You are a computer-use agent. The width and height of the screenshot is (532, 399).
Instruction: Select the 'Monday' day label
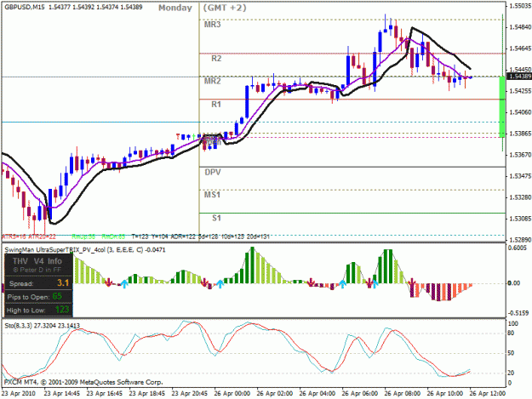175,8
